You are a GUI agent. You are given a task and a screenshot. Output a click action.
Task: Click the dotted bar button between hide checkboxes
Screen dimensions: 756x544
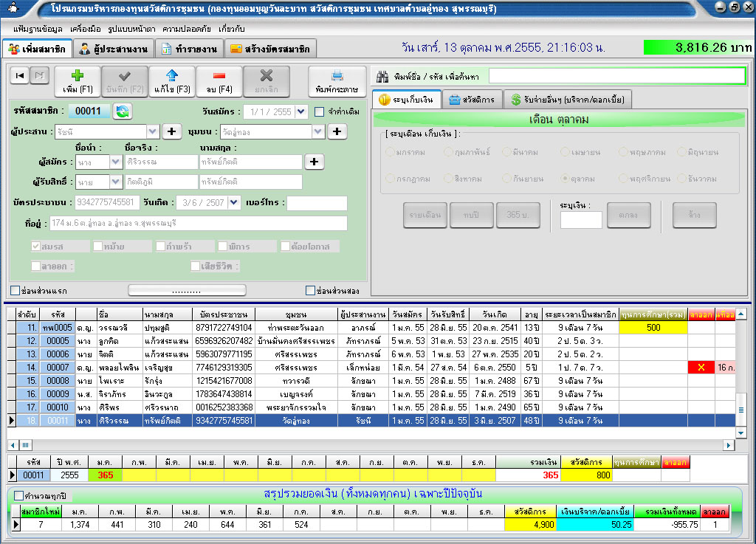pyautogui.click(x=187, y=290)
